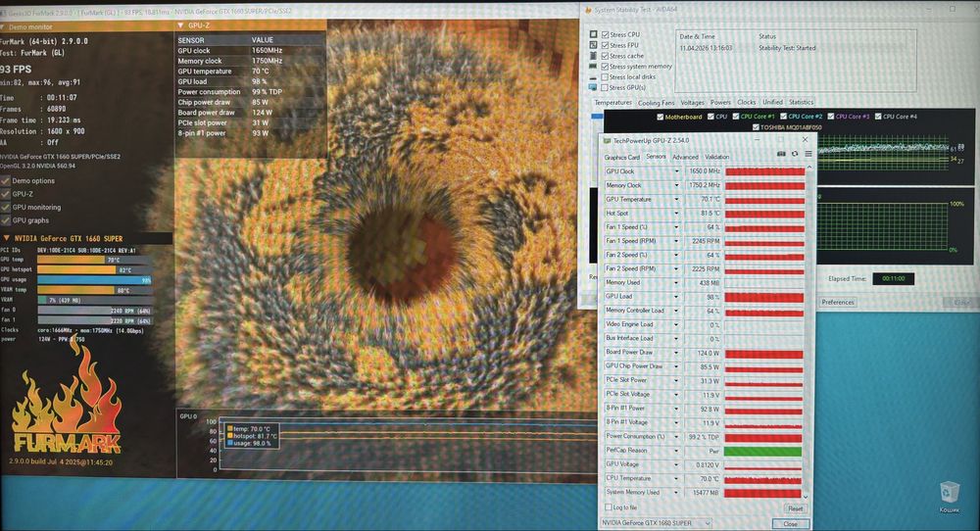Click the disk icon beside Stress local disks
The height and width of the screenshot is (531, 980).
point(593,76)
